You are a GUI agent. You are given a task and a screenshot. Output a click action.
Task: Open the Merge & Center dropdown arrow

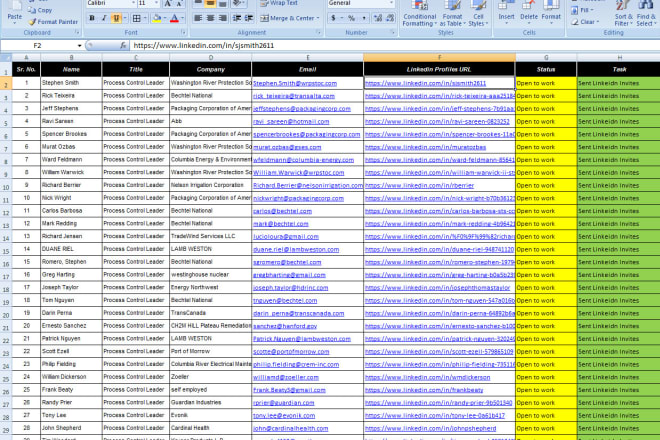click(x=318, y=18)
